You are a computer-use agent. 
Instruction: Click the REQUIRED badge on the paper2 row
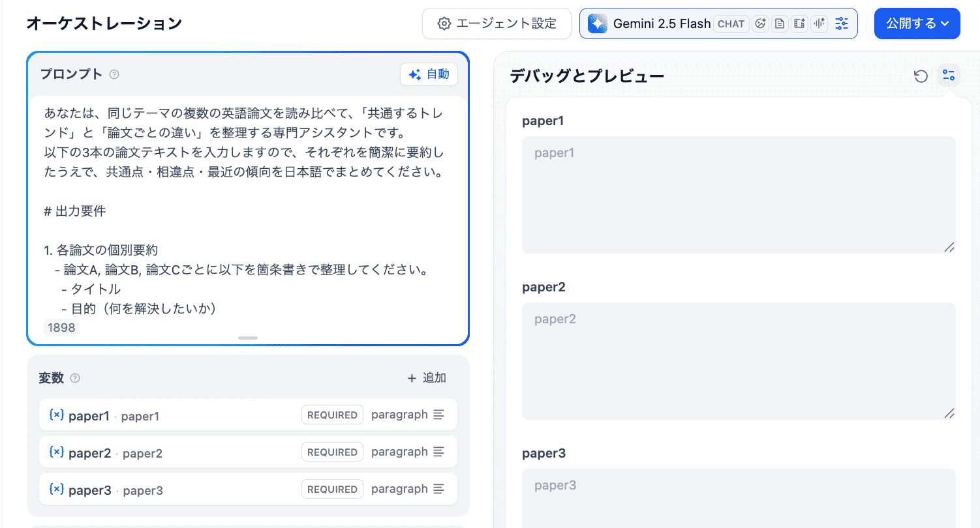coord(332,452)
